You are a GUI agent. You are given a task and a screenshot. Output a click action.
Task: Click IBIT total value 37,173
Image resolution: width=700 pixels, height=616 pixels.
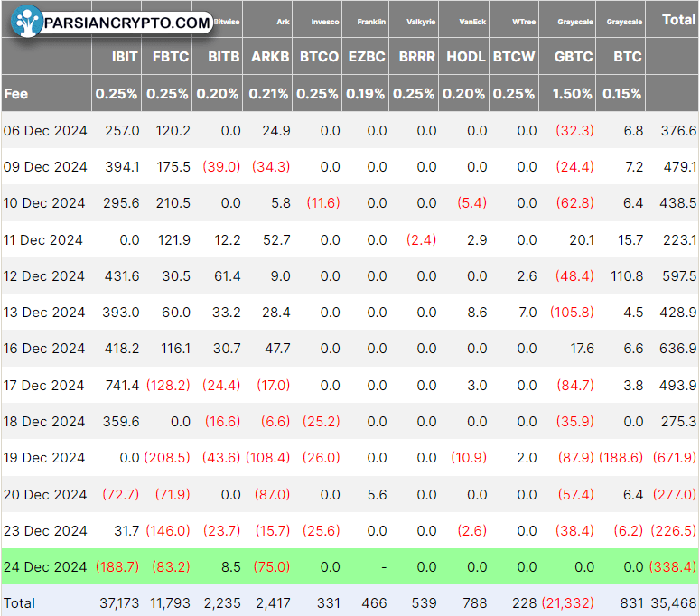(x=119, y=603)
